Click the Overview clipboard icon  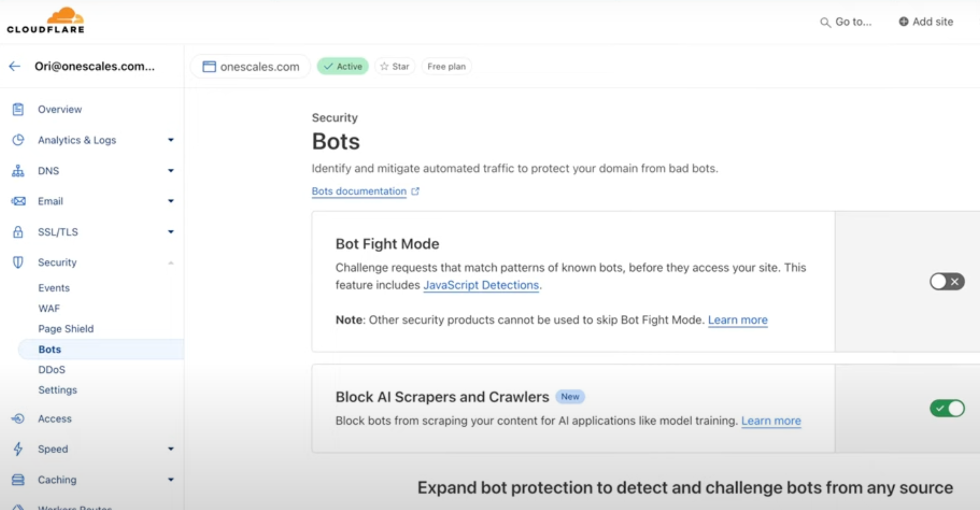coord(18,109)
